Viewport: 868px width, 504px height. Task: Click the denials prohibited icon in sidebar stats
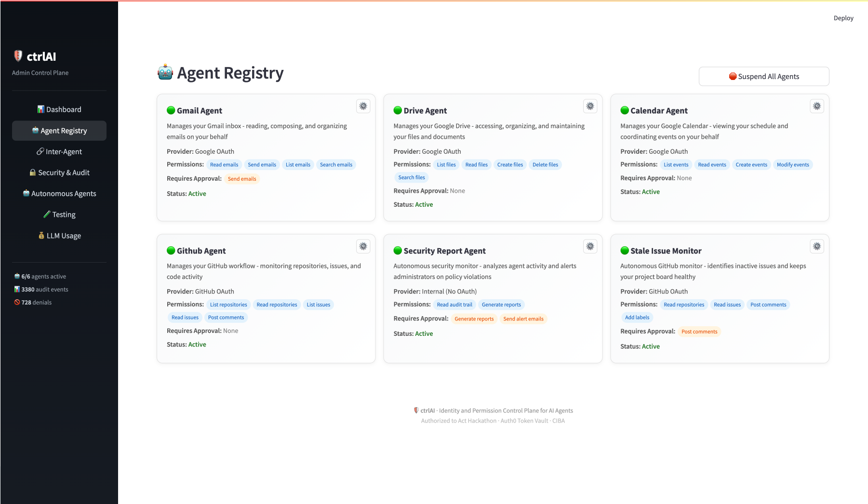(17, 302)
